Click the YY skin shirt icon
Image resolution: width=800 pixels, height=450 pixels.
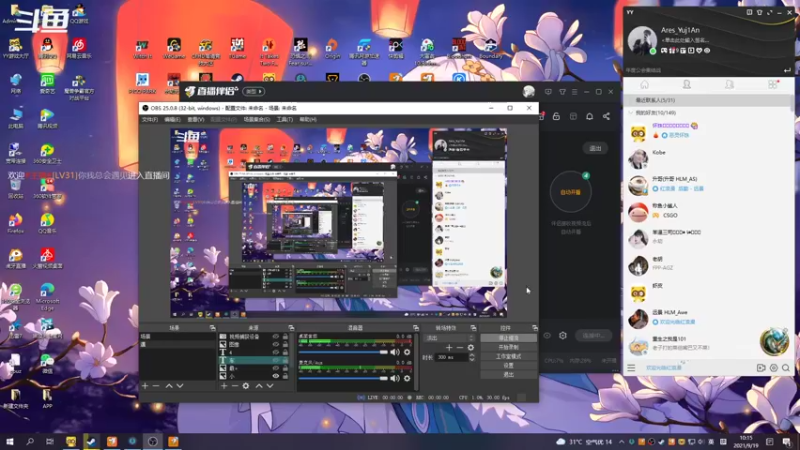click(759, 13)
